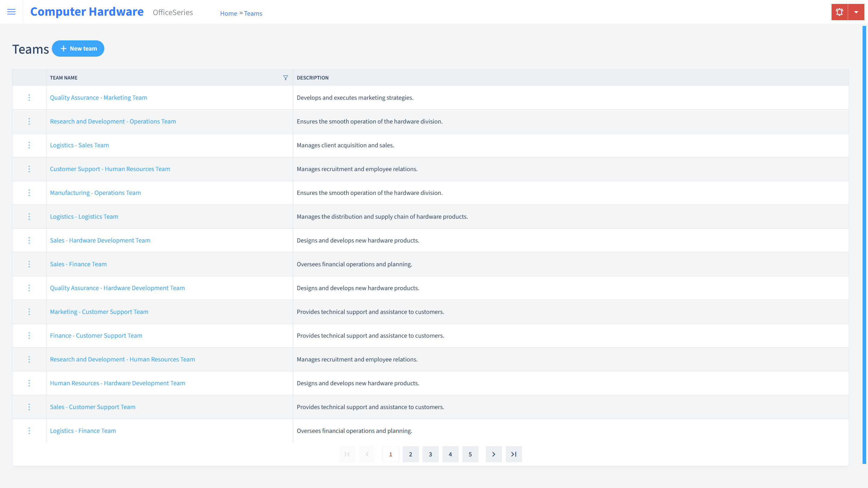Click the three-dot menu for Logistics - Finance Team
Screen dimensions: 868x488
tap(29, 431)
